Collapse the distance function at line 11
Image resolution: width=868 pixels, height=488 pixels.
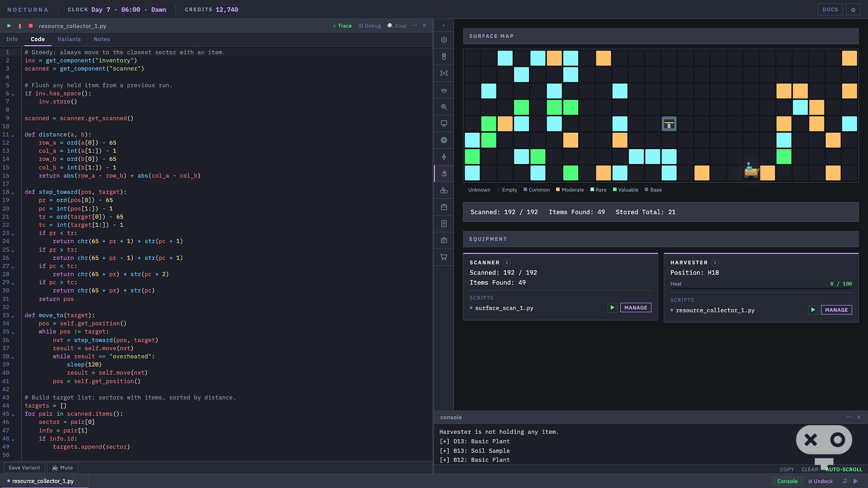[13, 135]
